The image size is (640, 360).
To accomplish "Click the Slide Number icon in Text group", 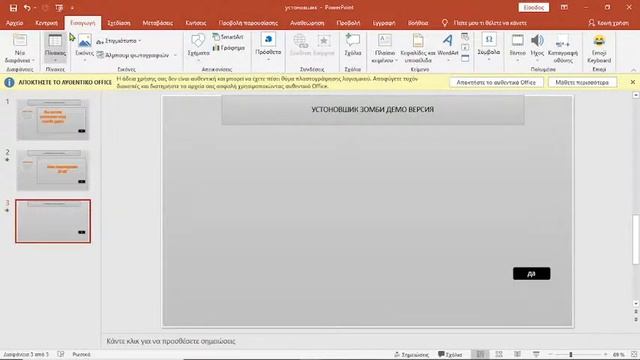I will [x=465, y=48].
